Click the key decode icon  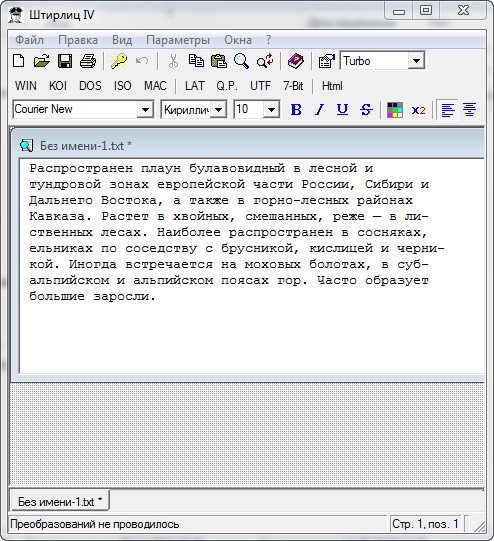[x=119, y=61]
